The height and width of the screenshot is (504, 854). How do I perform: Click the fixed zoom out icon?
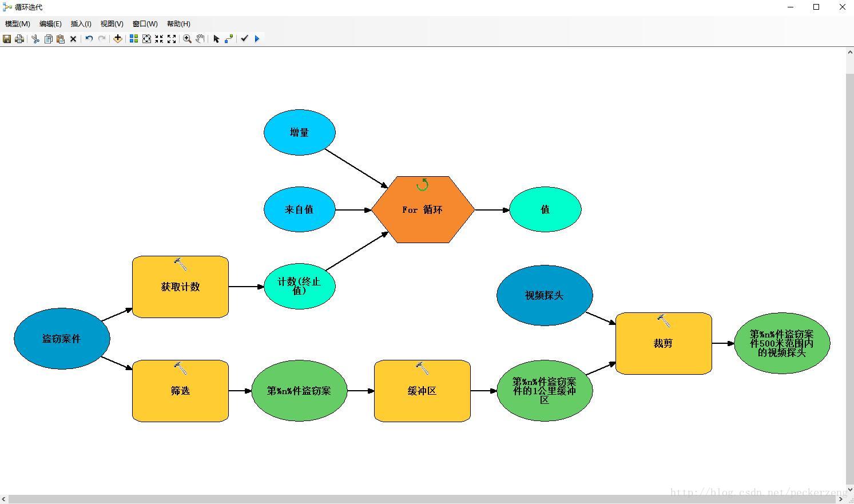click(x=172, y=39)
